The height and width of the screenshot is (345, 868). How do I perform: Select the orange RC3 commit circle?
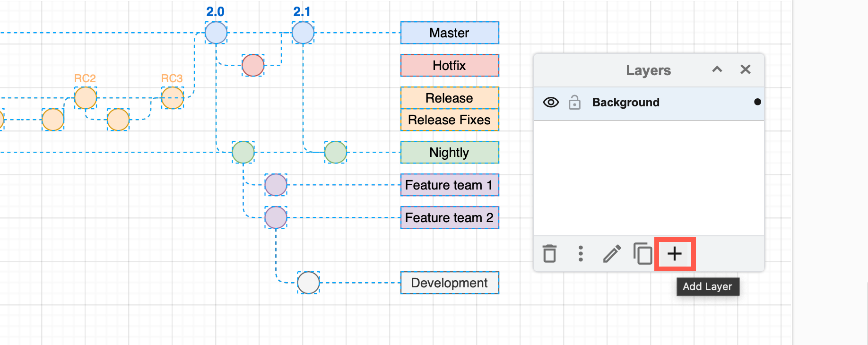click(x=173, y=98)
